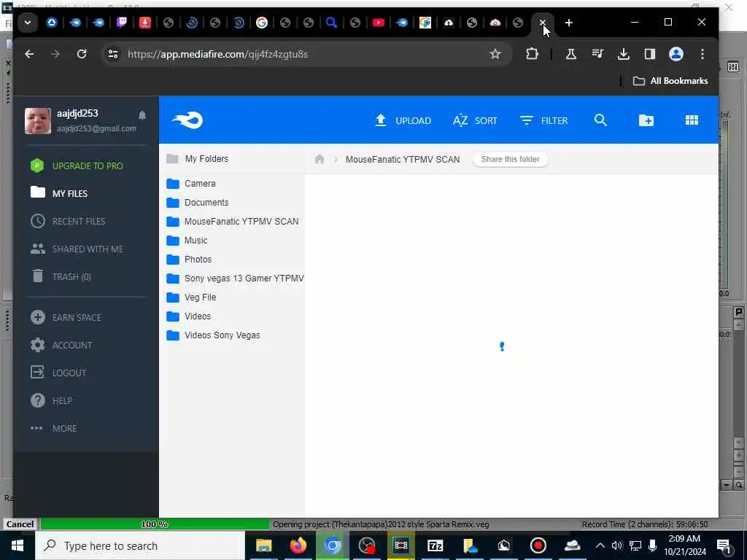Click Share this folder button
This screenshot has height=560, width=747.
(510, 159)
